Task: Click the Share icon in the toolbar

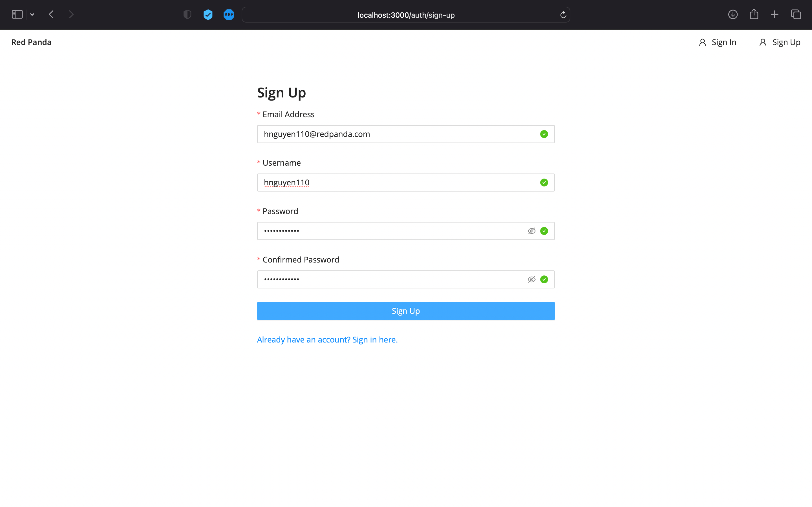Action: point(754,14)
